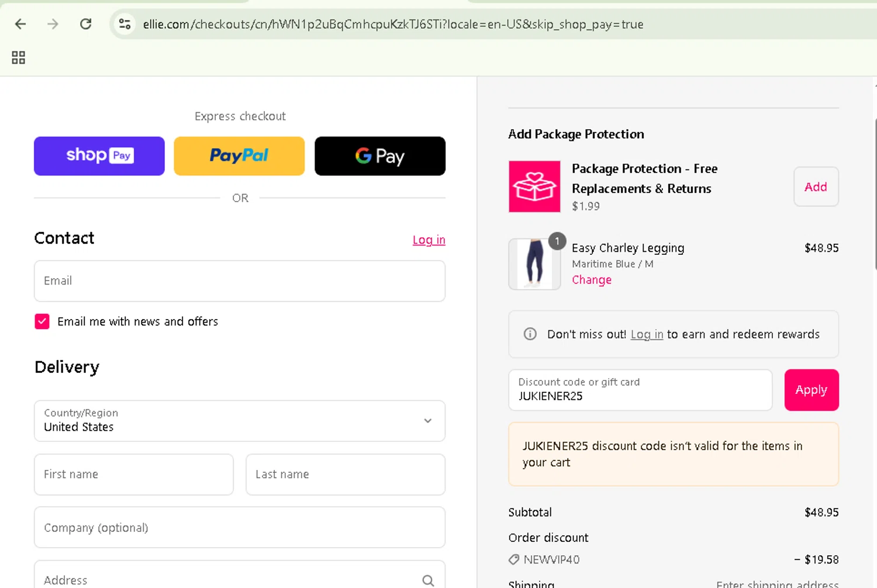
Task: Click the discount code input JUKIENER25
Action: click(x=640, y=390)
